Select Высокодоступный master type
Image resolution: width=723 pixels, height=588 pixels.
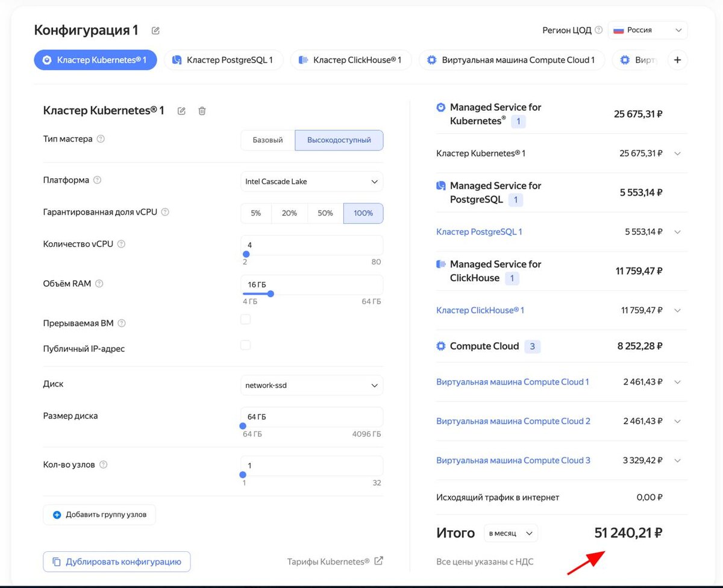pos(339,140)
